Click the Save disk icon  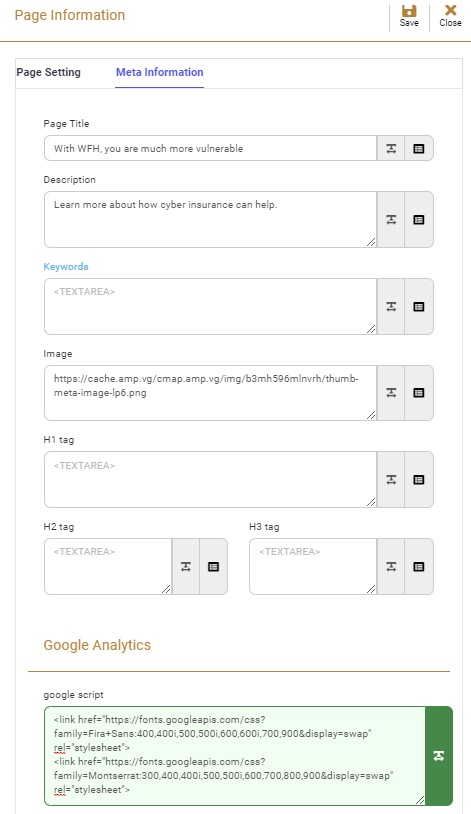coord(409,11)
